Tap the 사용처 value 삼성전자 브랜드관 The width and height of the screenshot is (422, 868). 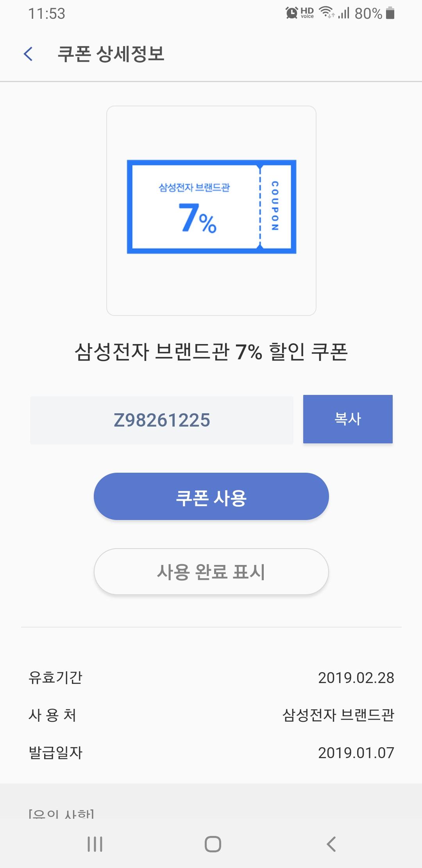(338, 715)
